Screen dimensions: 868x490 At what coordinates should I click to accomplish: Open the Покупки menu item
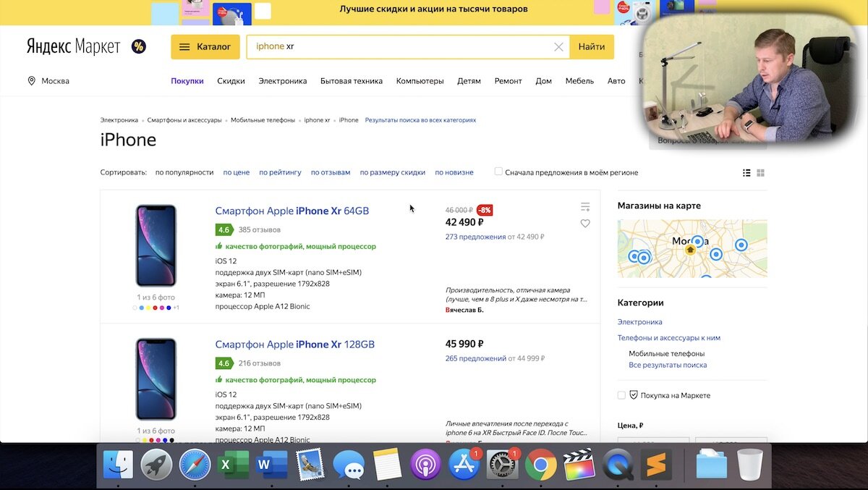point(187,81)
